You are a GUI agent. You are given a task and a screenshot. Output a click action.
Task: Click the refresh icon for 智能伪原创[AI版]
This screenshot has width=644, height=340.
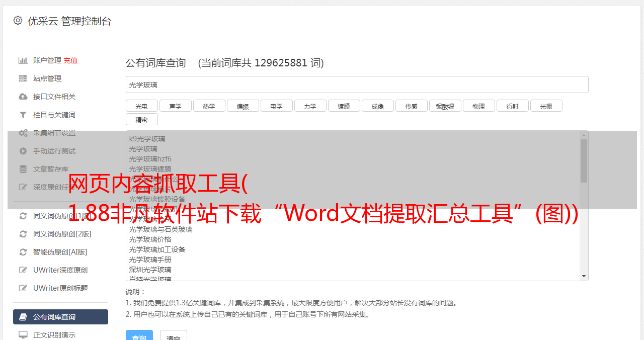click(23, 252)
